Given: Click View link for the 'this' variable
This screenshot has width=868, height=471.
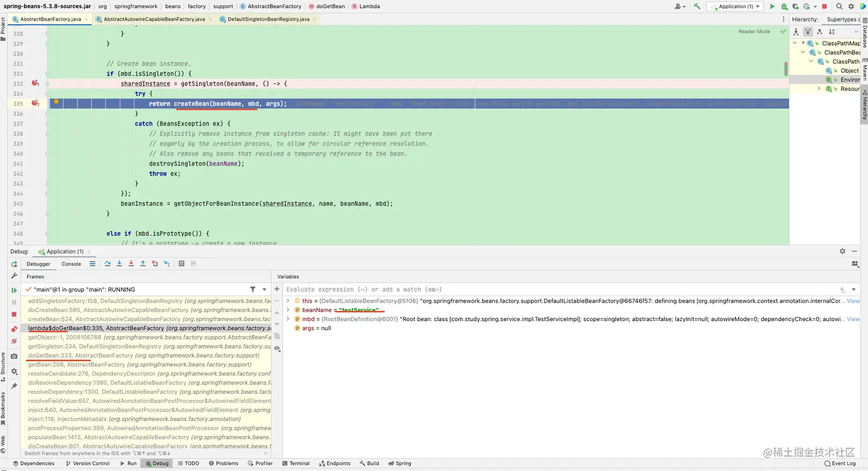Looking at the screenshot, I should pyautogui.click(x=854, y=301).
